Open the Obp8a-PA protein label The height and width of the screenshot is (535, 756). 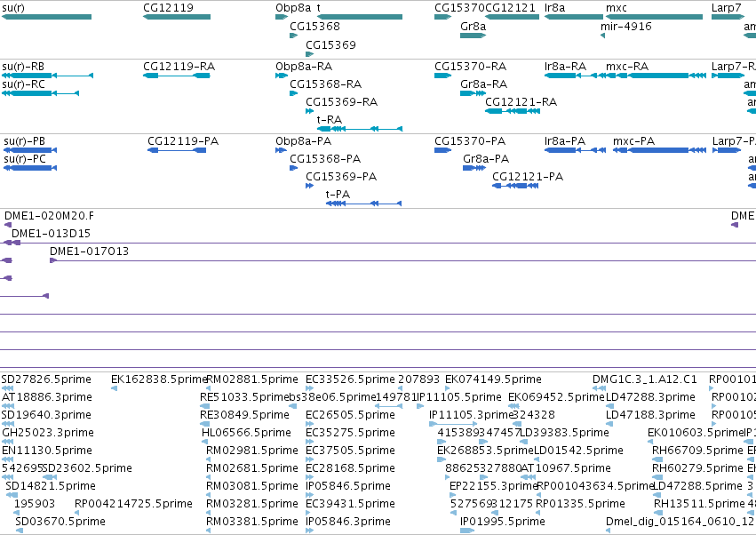click(303, 141)
